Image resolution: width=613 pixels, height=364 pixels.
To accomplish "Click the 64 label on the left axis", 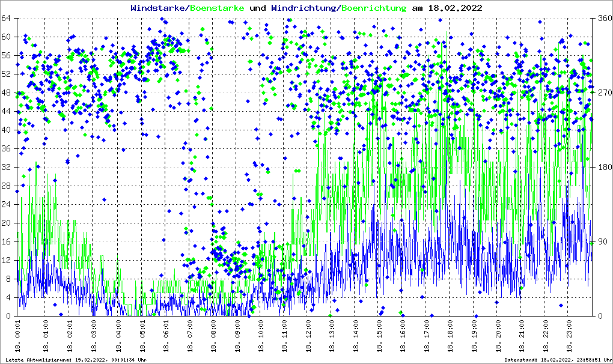I will [8, 18].
